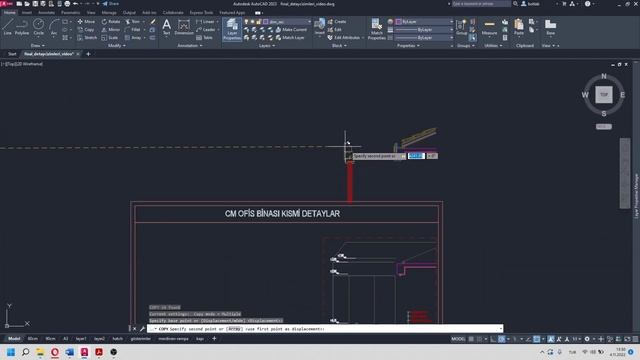640x360 pixels.
Task: Add new layout with plus button
Action: click(214, 339)
